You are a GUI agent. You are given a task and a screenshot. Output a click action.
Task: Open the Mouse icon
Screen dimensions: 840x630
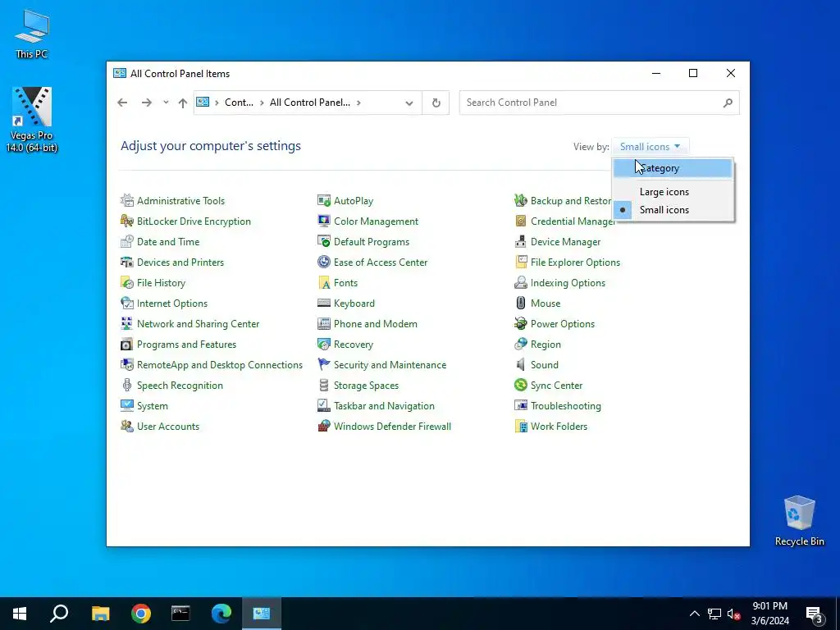520,304
